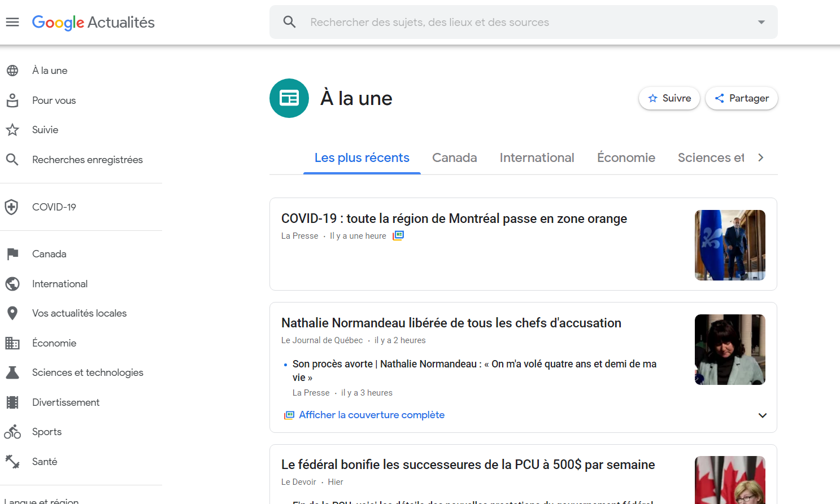Click the Sports bicycle icon
This screenshot has height=504, width=840.
pos(12,432)
